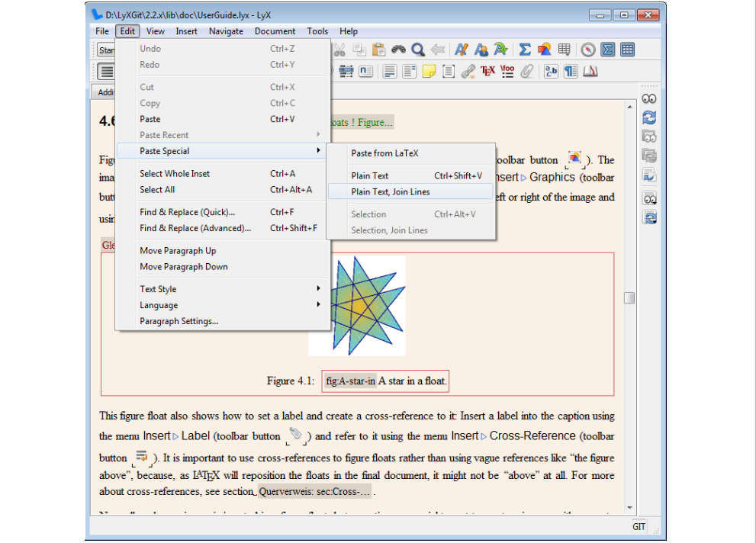Image resolution: width=756 pixels, height=543 pixels.
Task: Toggle the table toolbar button
Action: (x=627, y=50)
